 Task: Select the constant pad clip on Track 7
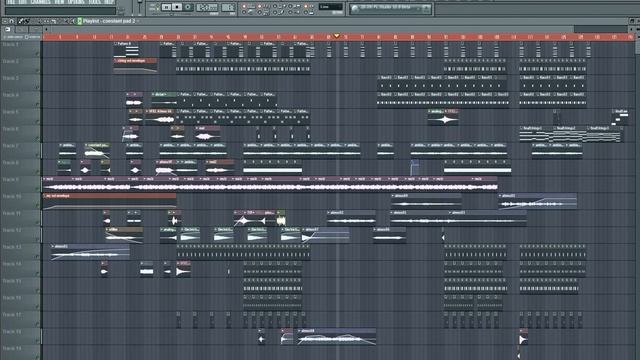click(x=97, y=151)
